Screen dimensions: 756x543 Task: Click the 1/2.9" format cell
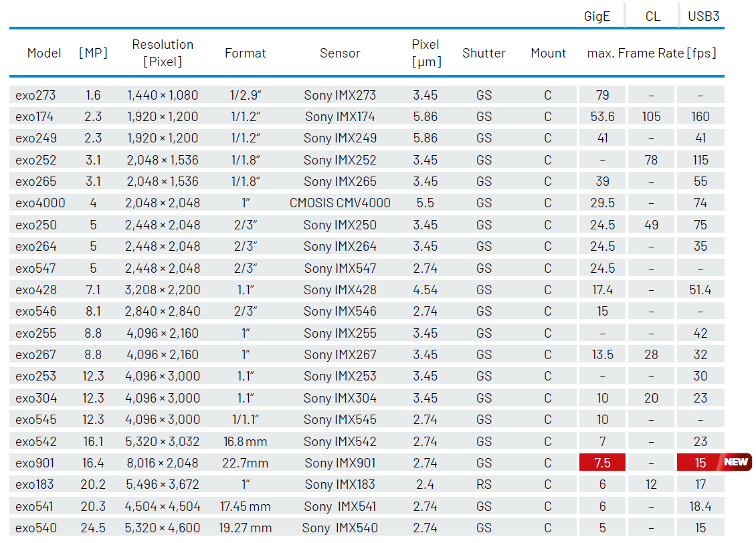pos(246,95)
